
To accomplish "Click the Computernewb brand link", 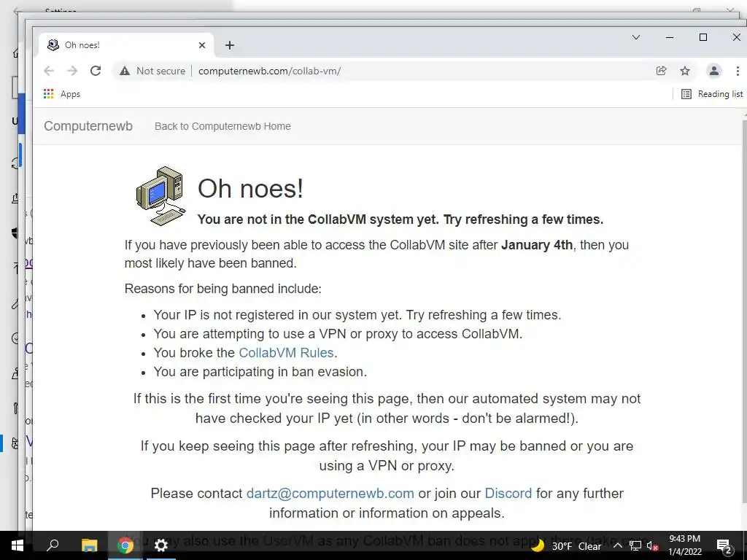I will coord(88,126).
